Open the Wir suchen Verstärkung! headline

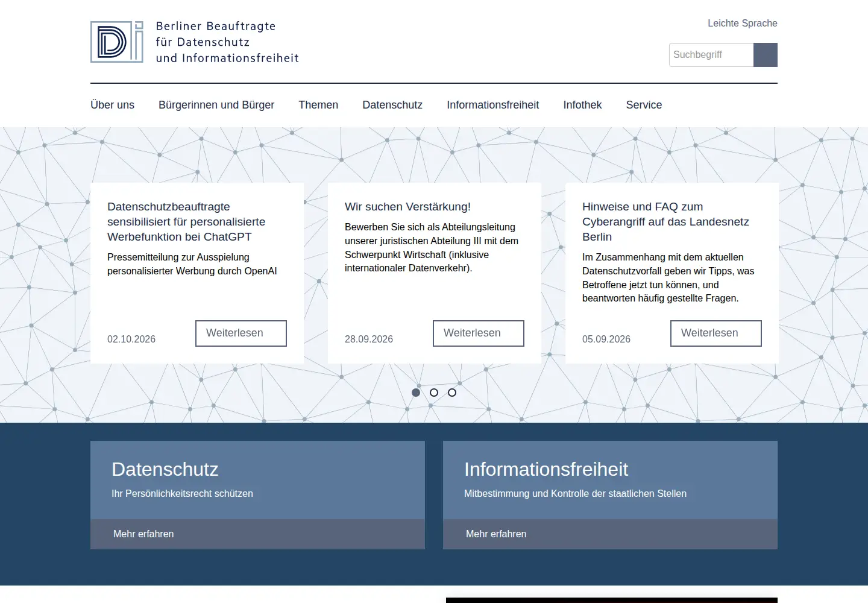pos(407,207)
